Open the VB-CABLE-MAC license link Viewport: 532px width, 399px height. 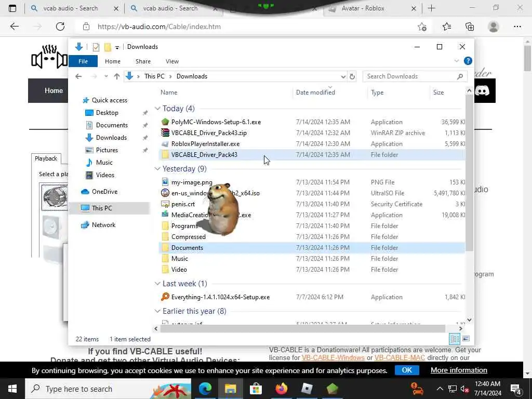(x=400, y=357)
